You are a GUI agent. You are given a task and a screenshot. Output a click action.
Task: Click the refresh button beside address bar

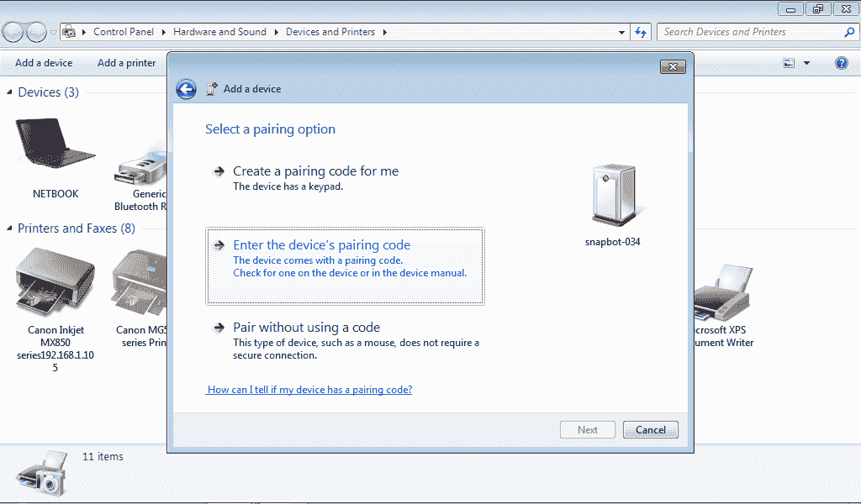(641, 33)
